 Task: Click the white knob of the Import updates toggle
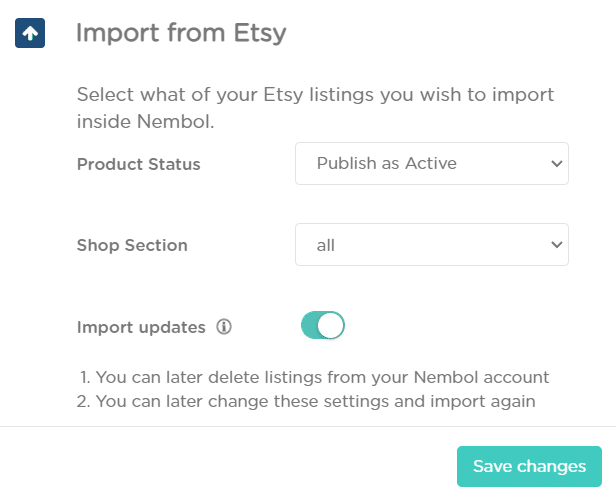(330, 325)
